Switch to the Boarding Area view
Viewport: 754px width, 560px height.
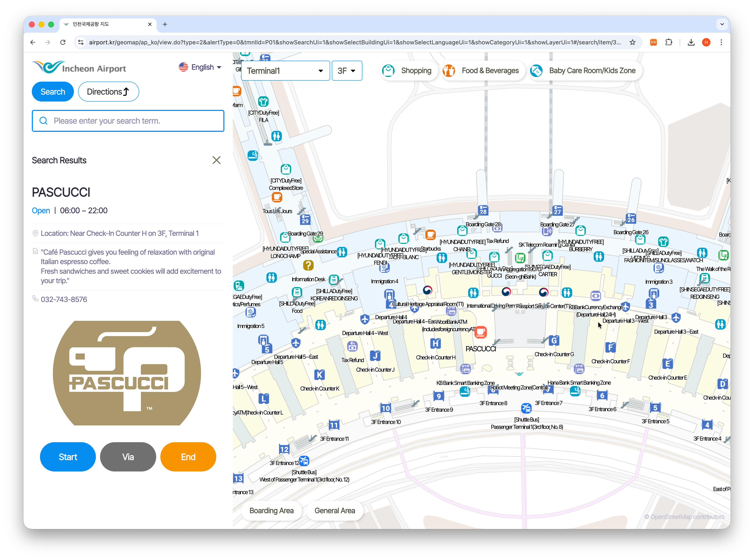tap(271, 511)
